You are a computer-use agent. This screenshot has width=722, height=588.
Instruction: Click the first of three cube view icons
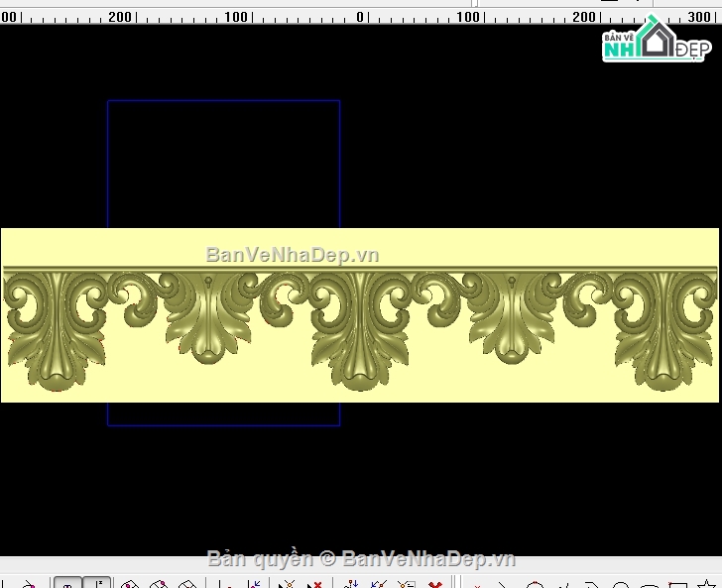click(129, 584)
